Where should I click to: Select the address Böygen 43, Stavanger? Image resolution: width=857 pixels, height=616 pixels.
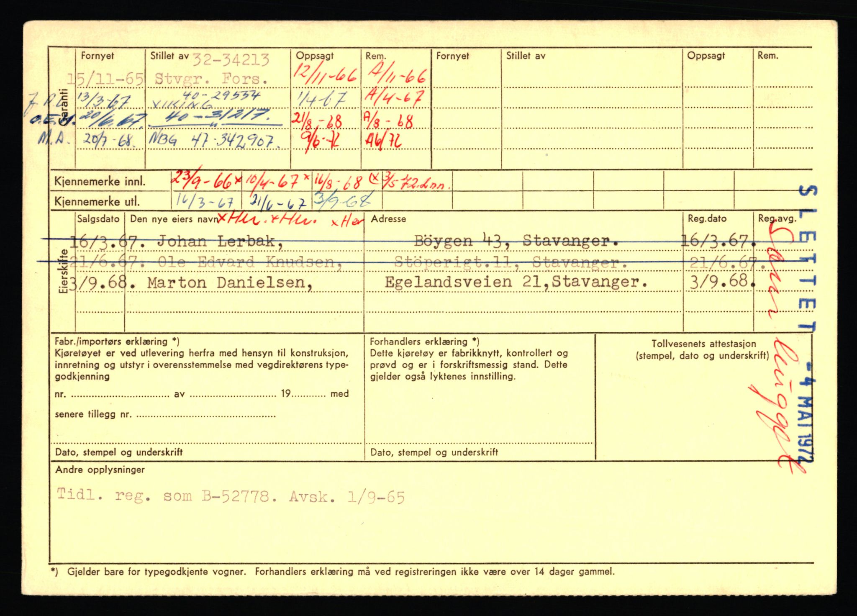(x=517, y=241)
